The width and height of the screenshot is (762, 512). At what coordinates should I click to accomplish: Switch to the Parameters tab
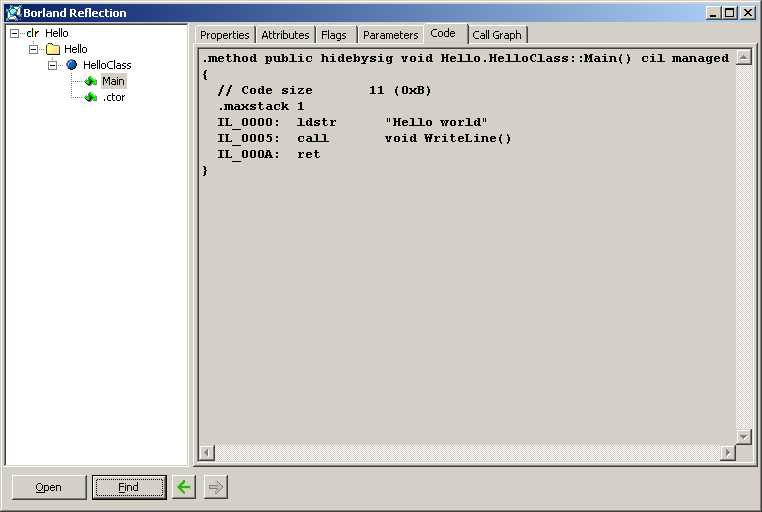[390, 35]
